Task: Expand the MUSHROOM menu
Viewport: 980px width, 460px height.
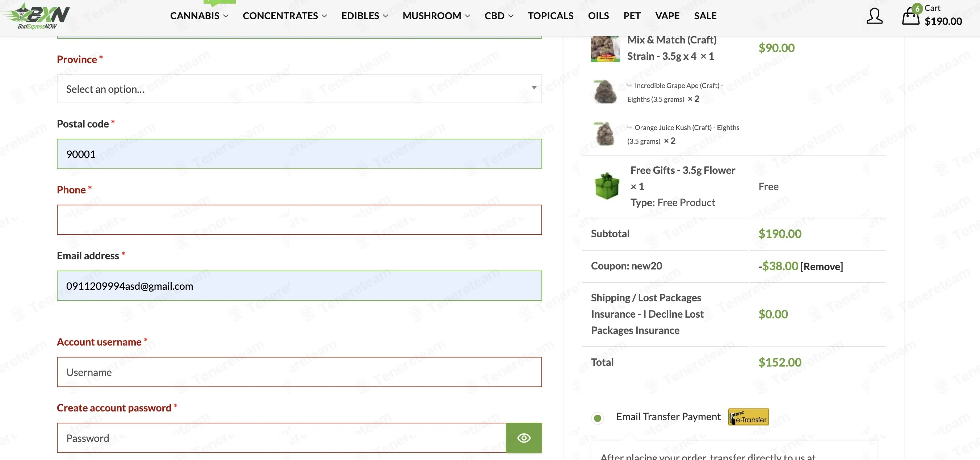Action: coord(436,16)
